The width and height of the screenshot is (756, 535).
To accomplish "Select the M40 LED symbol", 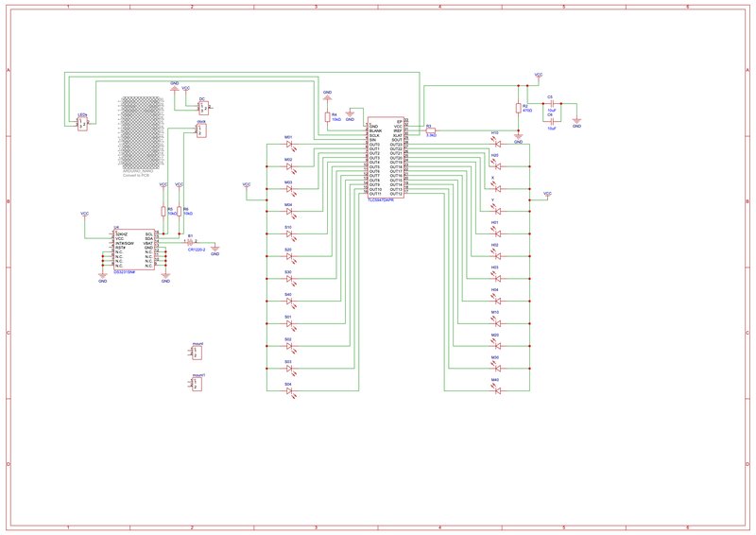I will click(x=497, y=389).
